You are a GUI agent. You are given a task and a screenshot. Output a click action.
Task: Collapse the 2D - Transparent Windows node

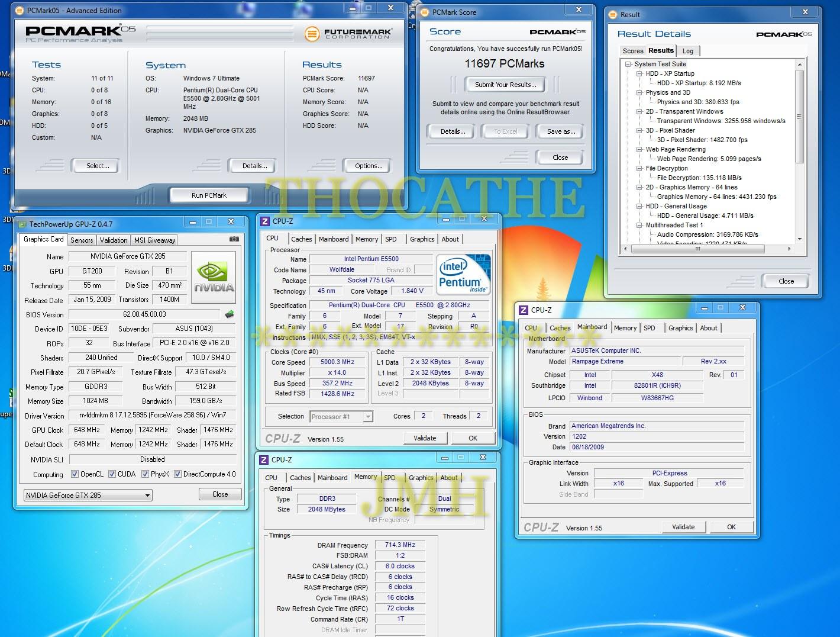639,111
